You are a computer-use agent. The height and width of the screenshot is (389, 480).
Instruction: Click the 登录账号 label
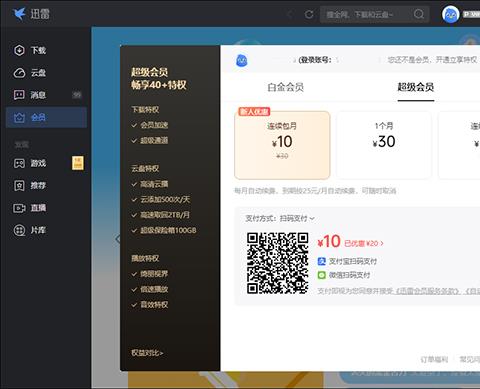pyautogui.click(x=315, y=60)
